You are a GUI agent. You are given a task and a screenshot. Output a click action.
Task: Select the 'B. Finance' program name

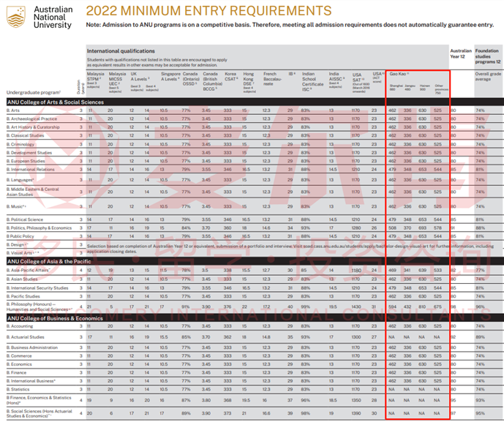pos(16,372)
